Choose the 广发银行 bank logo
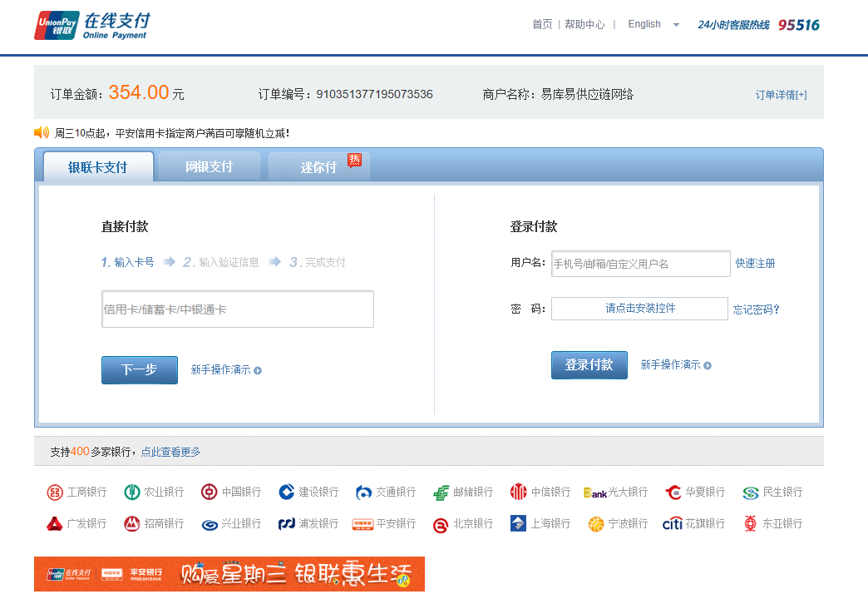This screenshot has width=868, height=599. 55,523
